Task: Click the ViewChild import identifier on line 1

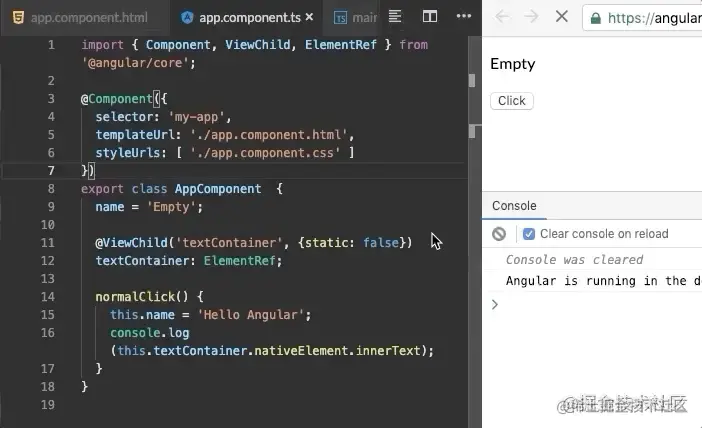Action: click(x=257, y=45)
